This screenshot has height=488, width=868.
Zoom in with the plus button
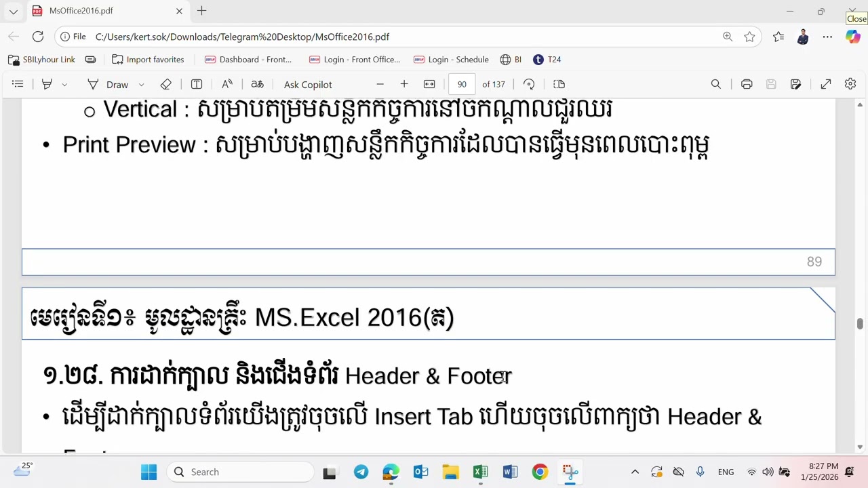coord(404,84)
